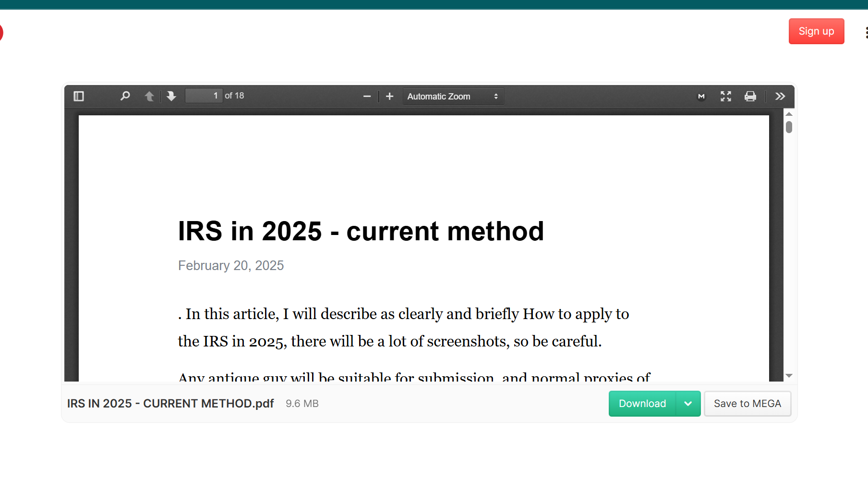Click the Sign up button
The width and height of the screenshot is (868, 494).
click(816, 31)
